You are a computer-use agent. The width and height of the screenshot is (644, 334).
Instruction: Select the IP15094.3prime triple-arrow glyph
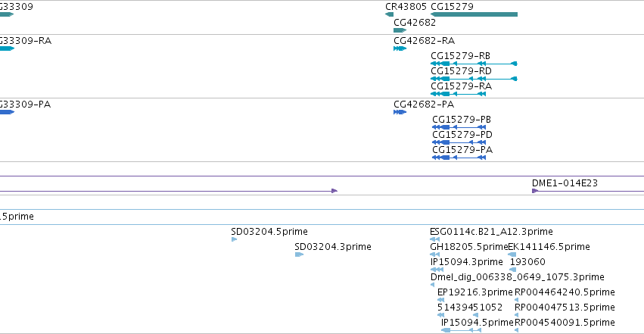click(437, 270)
